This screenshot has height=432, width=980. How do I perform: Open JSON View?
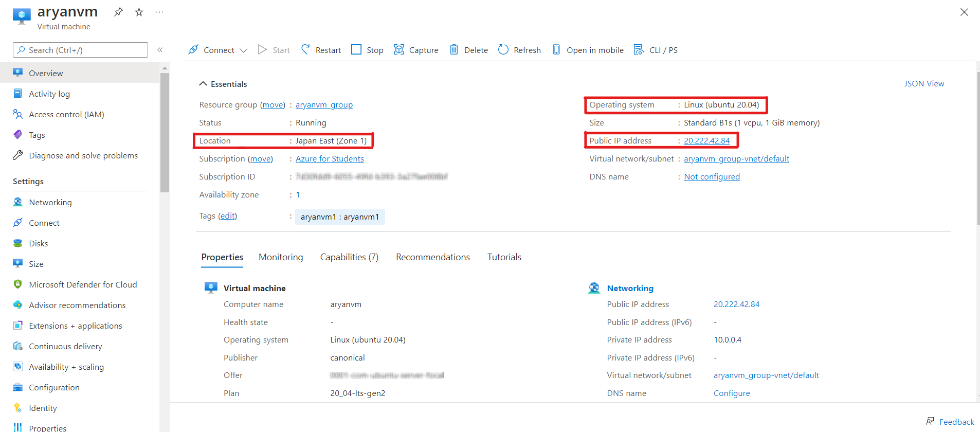pos(924,83)
